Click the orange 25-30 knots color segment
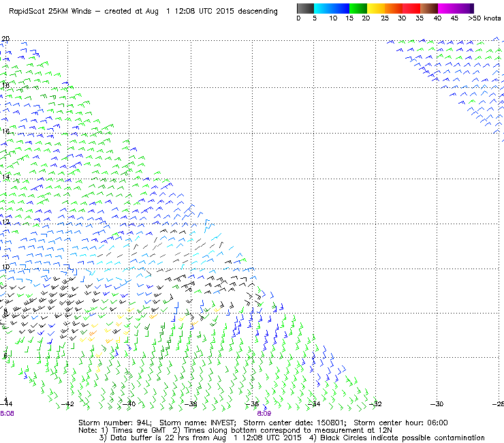This screenshot has width=504, height=443. click(394, 8)
